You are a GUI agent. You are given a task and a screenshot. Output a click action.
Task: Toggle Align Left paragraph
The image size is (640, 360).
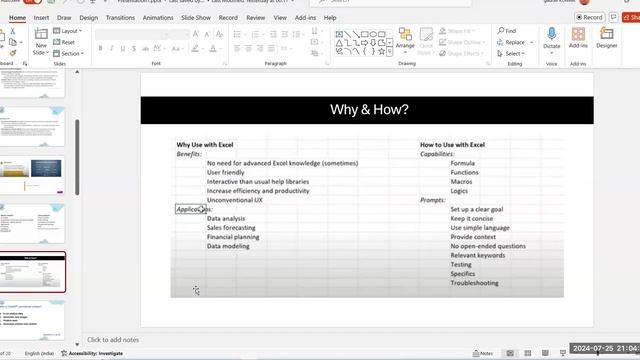click(237, 49)
